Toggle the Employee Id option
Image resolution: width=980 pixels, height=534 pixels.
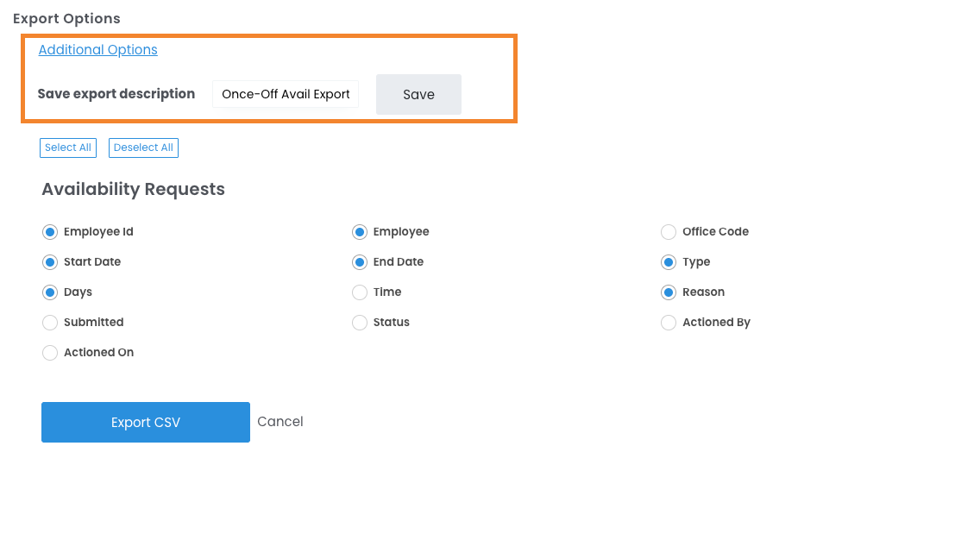point(50,232)
